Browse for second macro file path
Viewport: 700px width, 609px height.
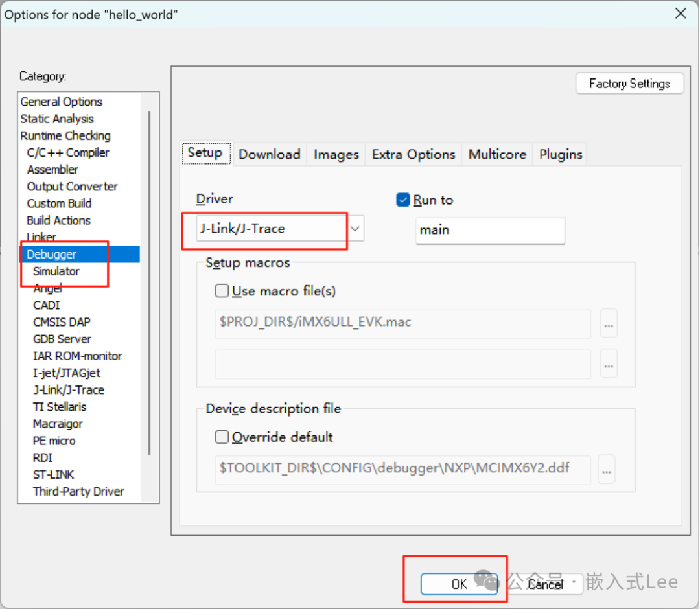click(x=608, y=363)
